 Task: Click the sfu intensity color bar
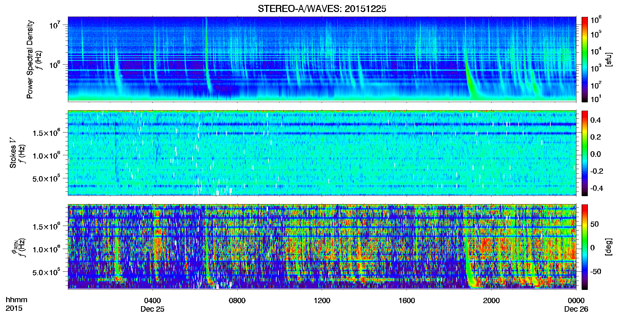coord(585,59)
